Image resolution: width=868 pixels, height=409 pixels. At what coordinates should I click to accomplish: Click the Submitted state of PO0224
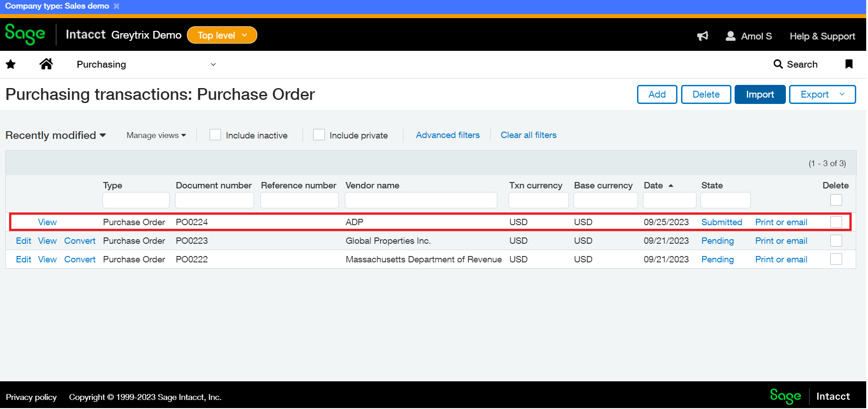pos(721,222)
